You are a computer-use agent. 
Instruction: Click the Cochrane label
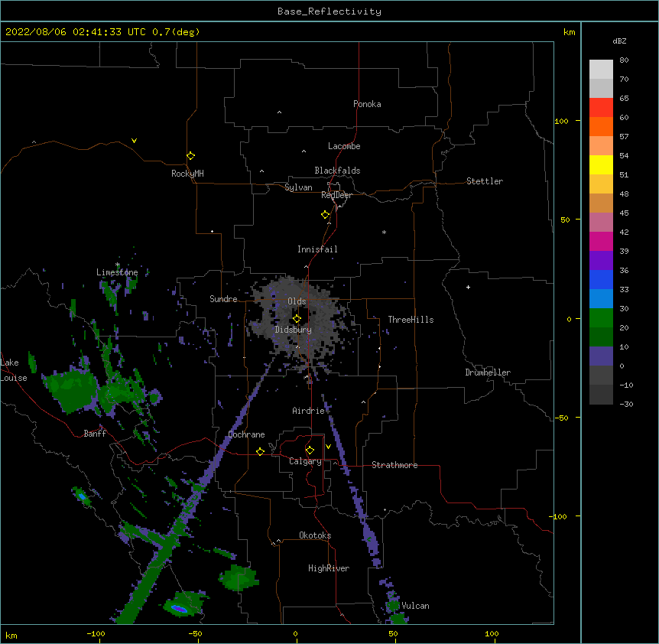coord(246,434)
